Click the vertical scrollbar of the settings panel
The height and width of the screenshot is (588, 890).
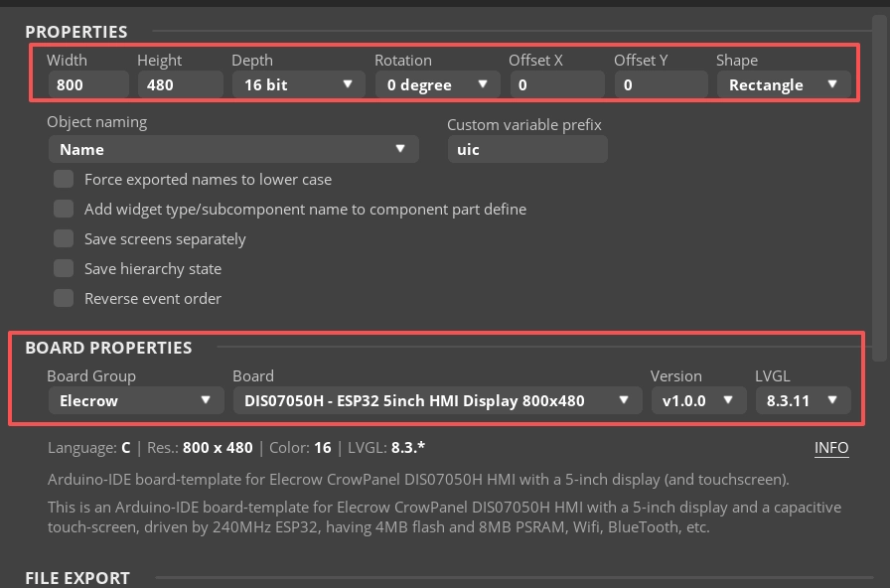[x=879, y=188]
